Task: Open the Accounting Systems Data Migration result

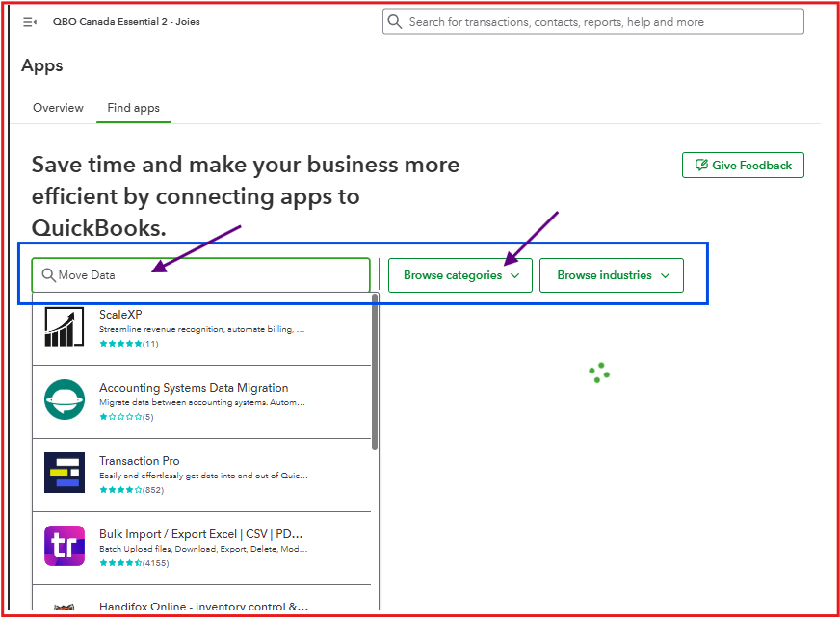Action: point(201,402)
